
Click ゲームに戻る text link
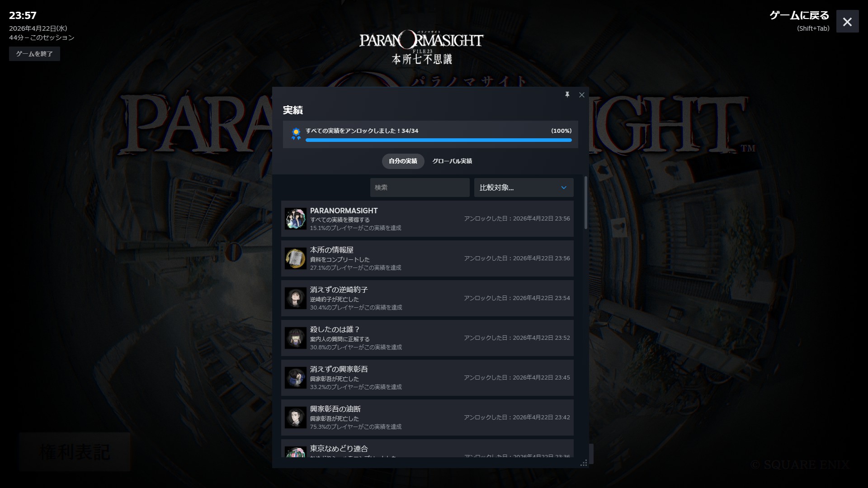tap(799, 16)
